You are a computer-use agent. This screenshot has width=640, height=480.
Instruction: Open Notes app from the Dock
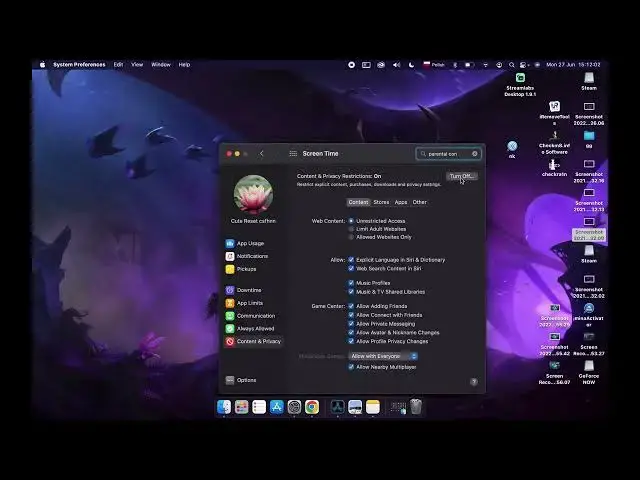pos(373,407)
